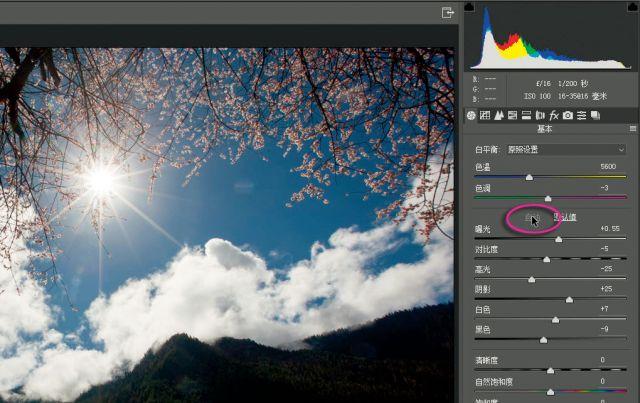This screenshot has width=640, height=403.
Task: Click the 白色 value field showing +7
Action: 604,309
